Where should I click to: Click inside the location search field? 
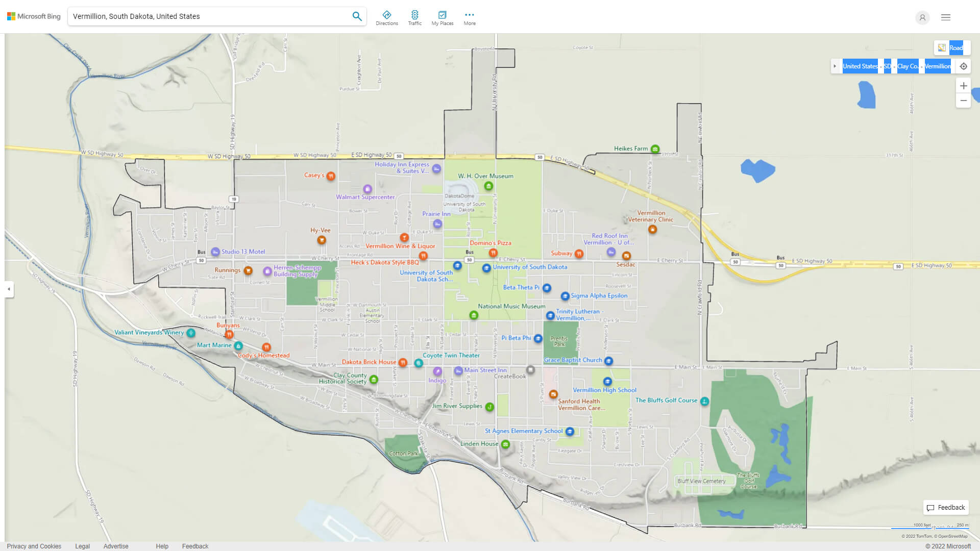(204, 16)
